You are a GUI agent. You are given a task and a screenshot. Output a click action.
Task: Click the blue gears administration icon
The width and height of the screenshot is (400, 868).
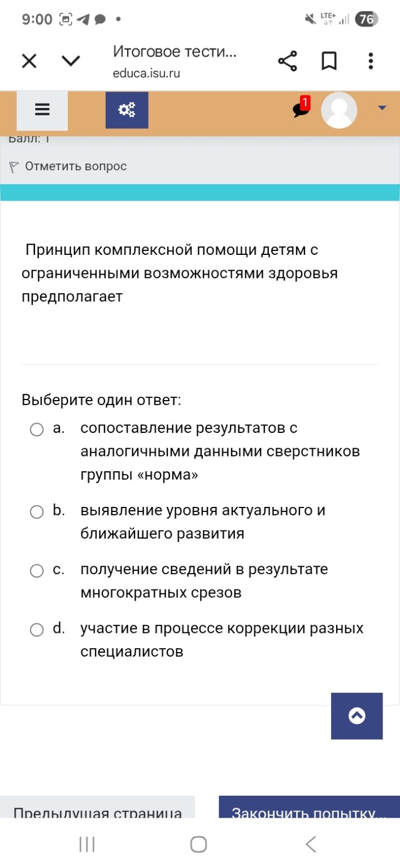point(127,110)
